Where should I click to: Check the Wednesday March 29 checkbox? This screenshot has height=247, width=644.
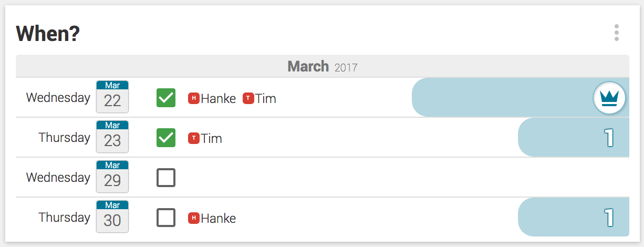tap(166, 178)
